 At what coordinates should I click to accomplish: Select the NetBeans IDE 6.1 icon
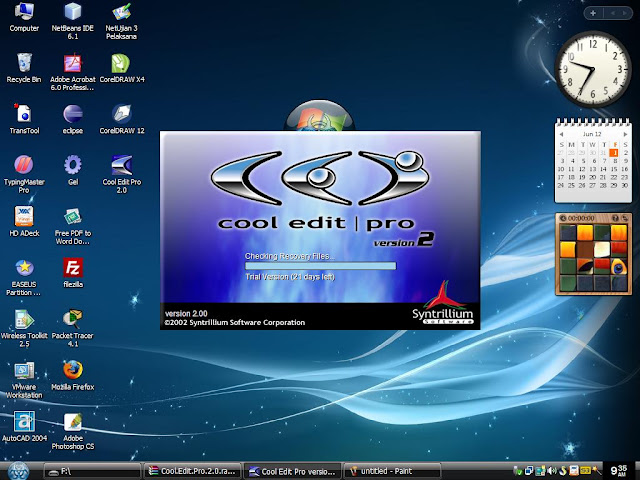73,20
